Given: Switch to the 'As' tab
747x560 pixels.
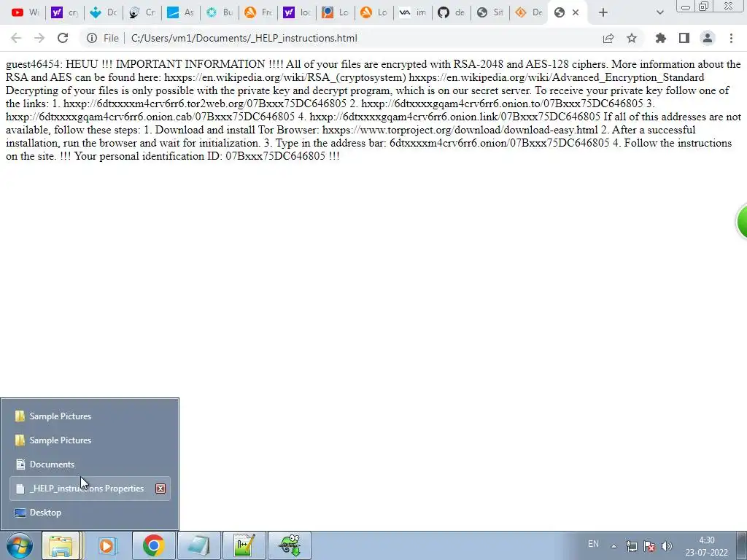Looking at the screenshot, I should tap(181, 12).
